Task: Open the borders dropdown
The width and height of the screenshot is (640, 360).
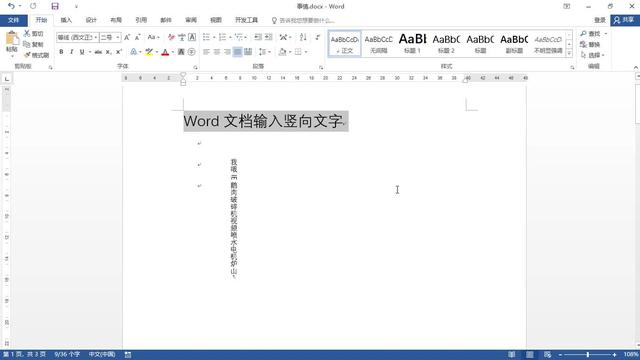Action: [306, 52]
